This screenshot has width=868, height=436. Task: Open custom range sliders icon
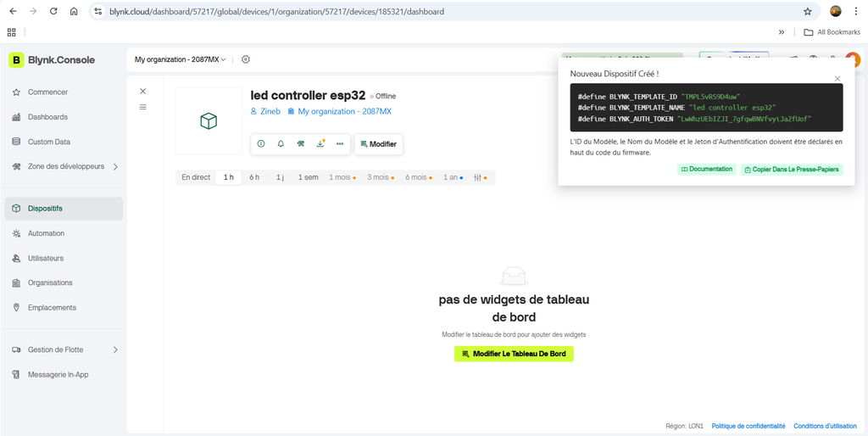481,177
